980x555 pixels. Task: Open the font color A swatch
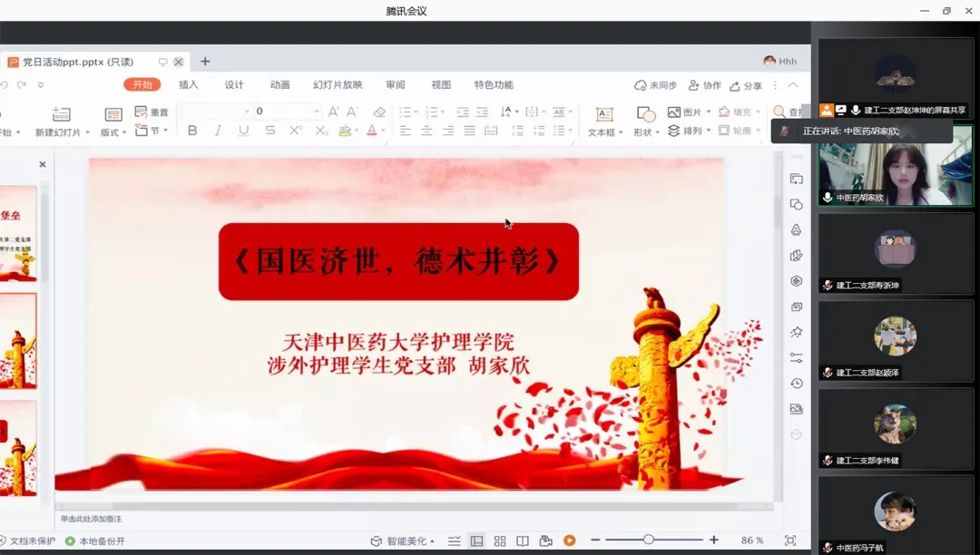372,131
